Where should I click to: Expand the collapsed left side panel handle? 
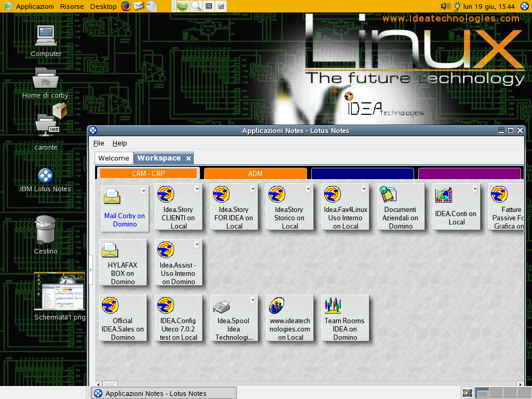[x=90, y=270]
